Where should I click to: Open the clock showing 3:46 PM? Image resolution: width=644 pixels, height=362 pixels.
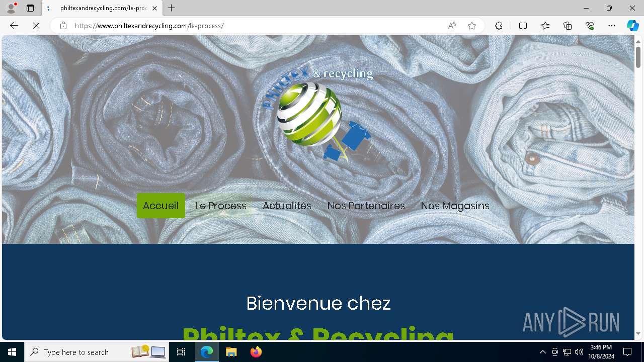(x=601, y=352)
